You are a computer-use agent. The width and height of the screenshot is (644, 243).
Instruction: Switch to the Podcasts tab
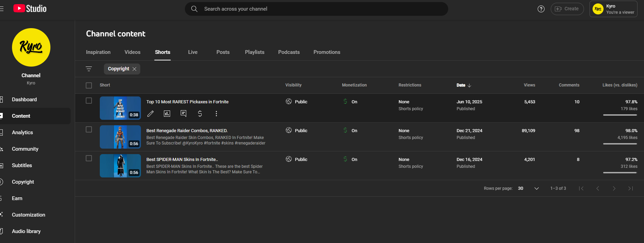[x=289, y=52]
